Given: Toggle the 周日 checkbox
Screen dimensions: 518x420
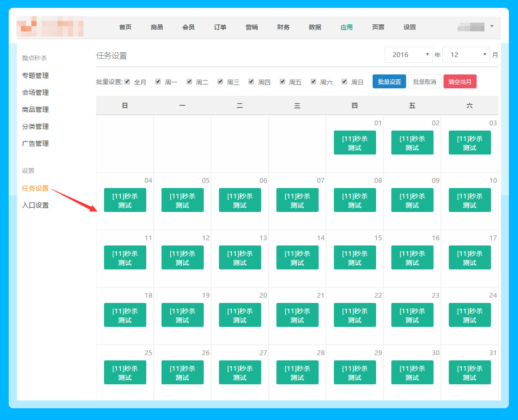Looking at the screenshot, I should [344, 81].
